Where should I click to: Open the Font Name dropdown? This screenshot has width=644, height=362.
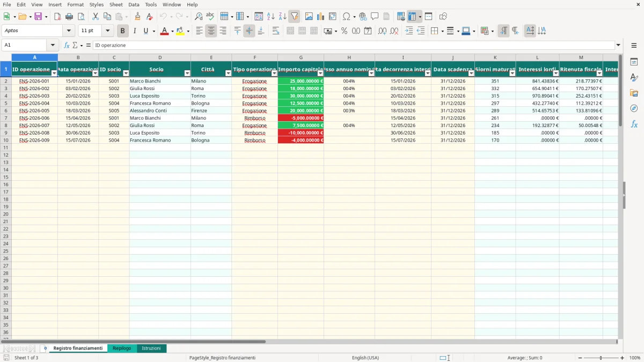point(69,31)
